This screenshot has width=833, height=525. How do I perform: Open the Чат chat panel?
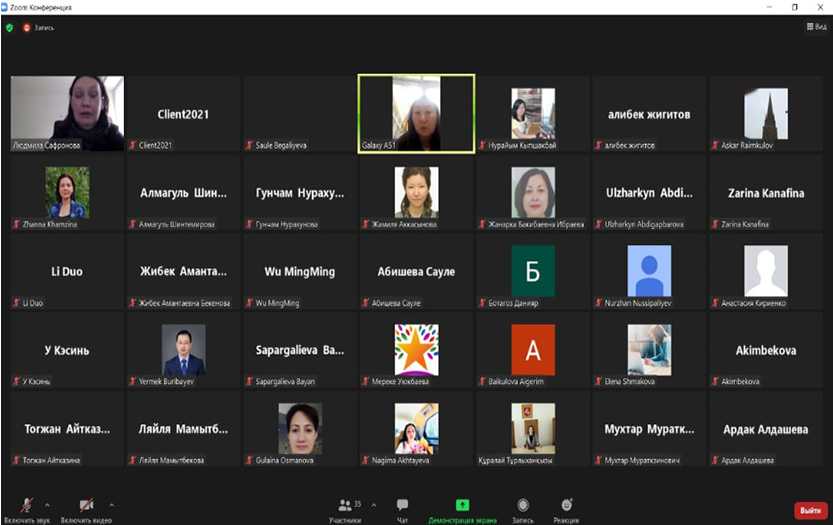[x=402, y=509]
